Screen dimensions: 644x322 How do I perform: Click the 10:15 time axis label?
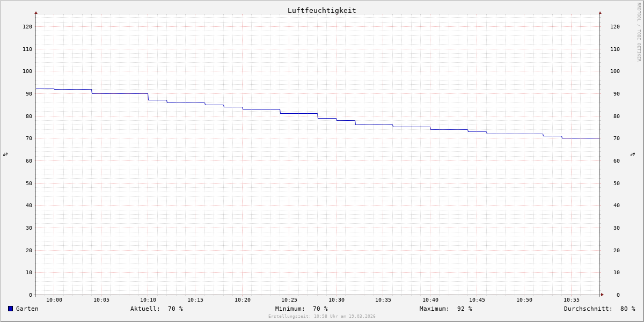195,300
